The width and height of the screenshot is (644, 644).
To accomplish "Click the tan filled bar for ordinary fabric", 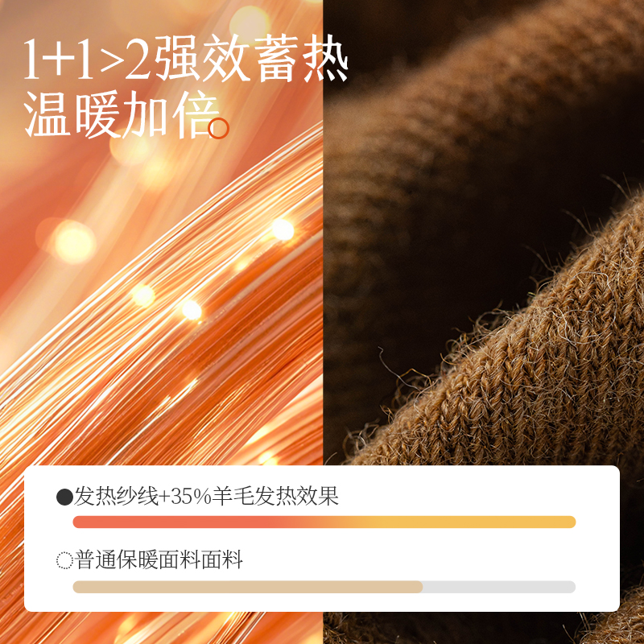I will (248, 587).
